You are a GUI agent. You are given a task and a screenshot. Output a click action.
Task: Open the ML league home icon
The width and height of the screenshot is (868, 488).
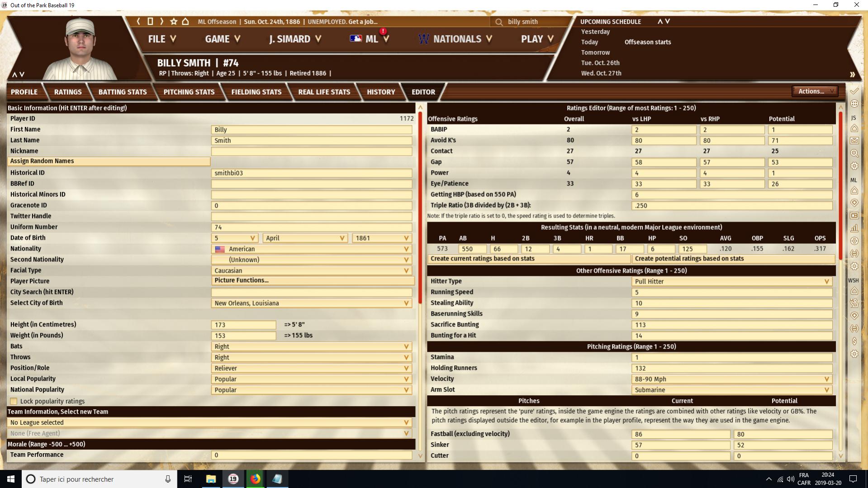click(854, 191)
